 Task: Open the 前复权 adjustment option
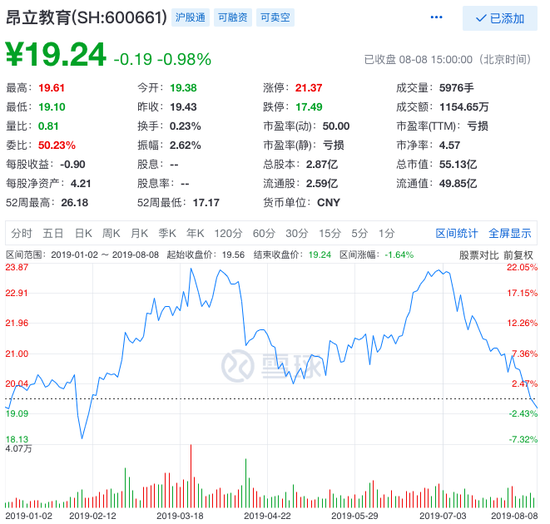[518, 255]
